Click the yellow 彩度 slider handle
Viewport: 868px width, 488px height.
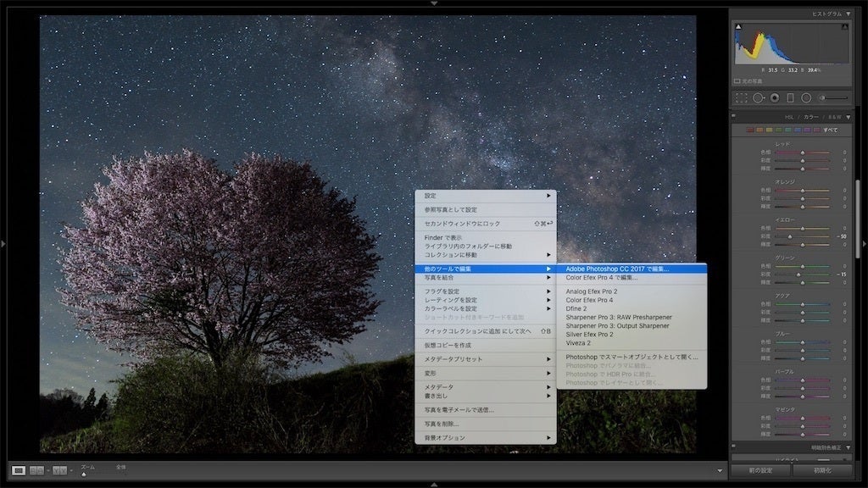click(x=791, y=236)
